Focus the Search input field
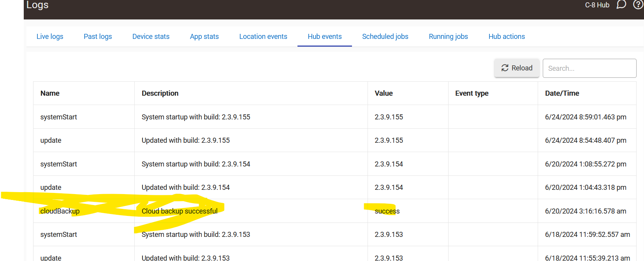Viewport: 644px width, 261px height. (589, 68)
